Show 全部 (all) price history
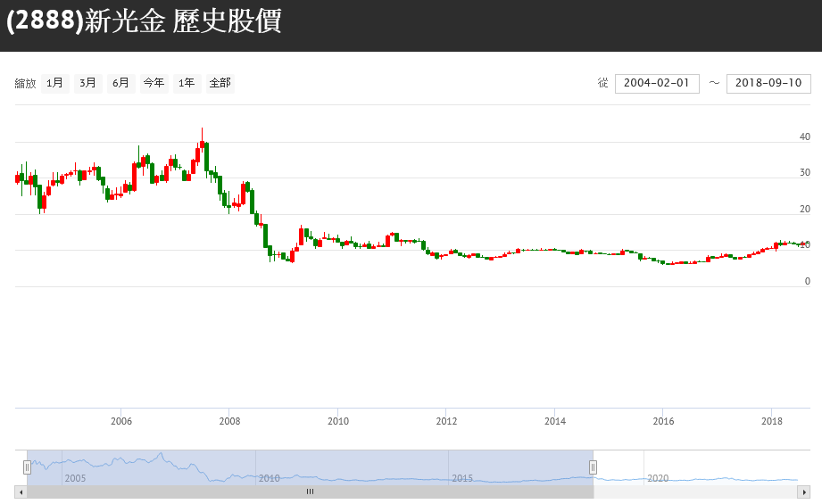The image size is (822, 504). click(220, 83)
